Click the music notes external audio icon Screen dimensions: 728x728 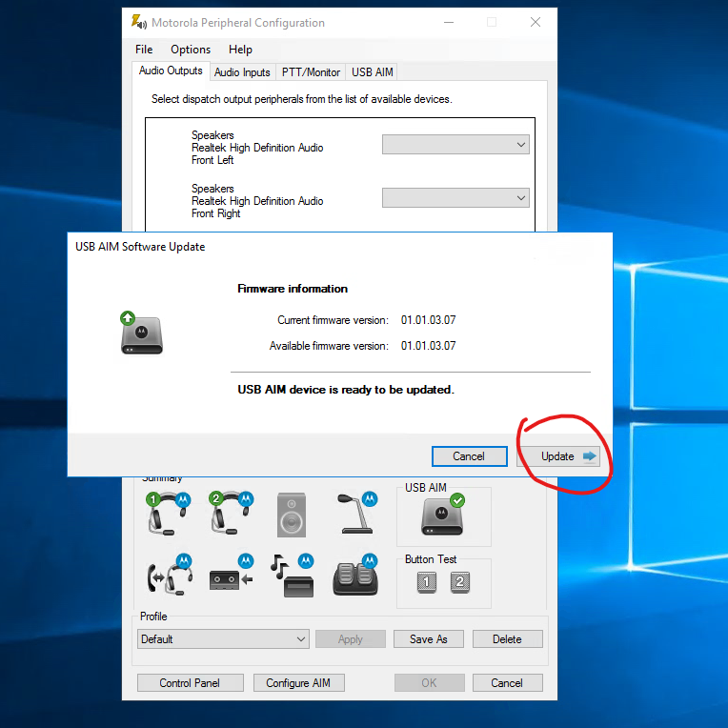click(x=292, y=576)
